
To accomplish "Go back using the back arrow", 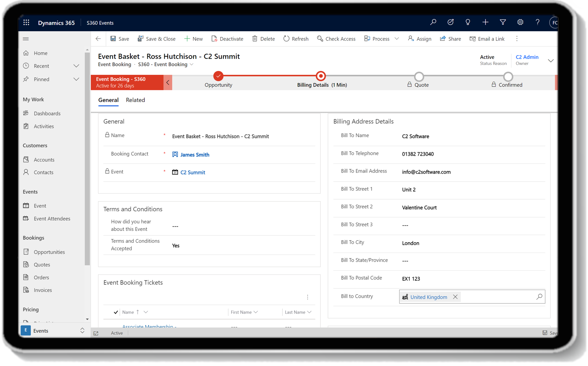I will point(98,39).
